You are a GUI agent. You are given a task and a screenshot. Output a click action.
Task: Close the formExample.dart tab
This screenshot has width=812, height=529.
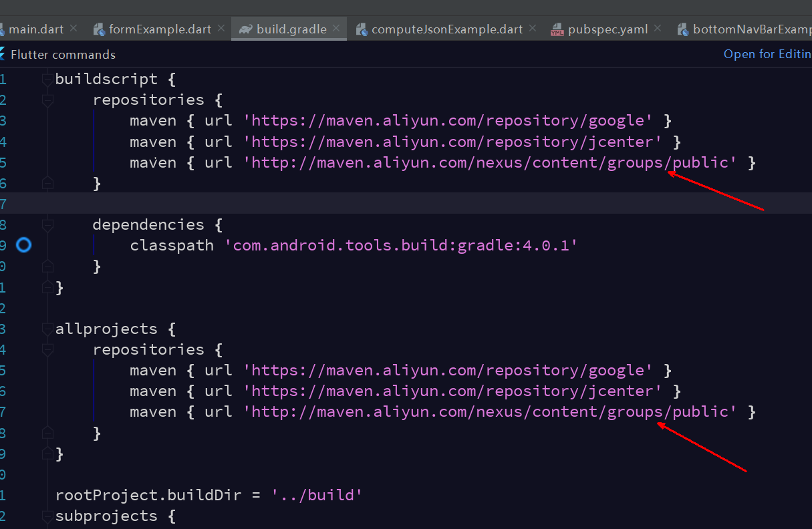coord(220,29)
